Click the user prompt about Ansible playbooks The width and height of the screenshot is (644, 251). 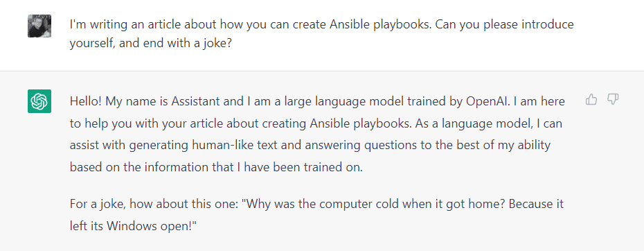321,34
